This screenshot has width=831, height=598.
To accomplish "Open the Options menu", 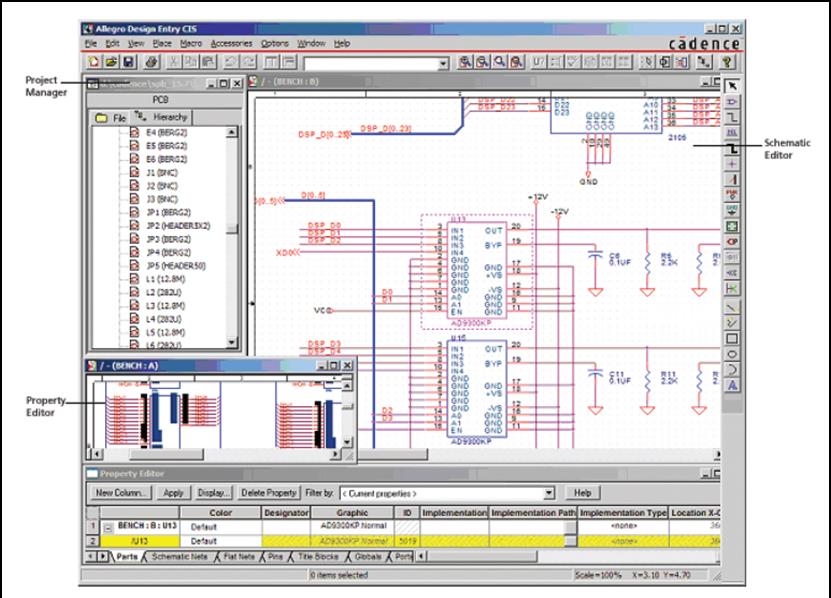I will tap(275, 43).
